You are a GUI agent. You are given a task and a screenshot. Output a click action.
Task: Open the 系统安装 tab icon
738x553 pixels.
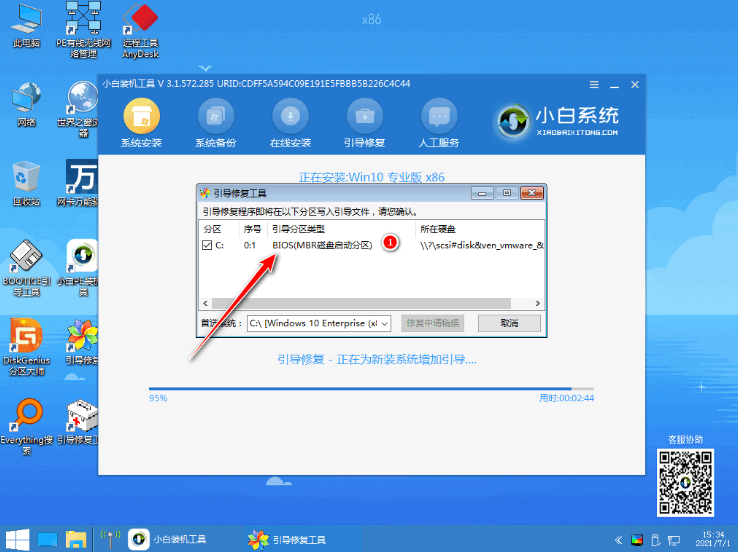[141, 117]
